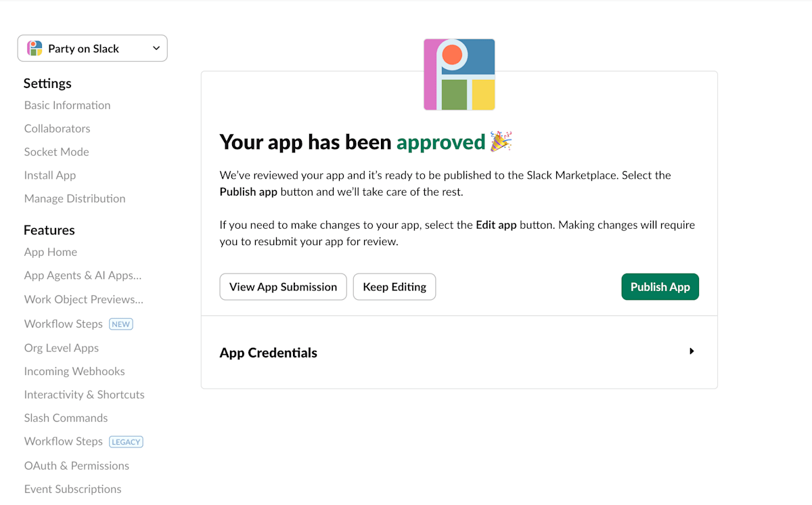
Task: Open App Agents & AI Apps
Action: 83,276
